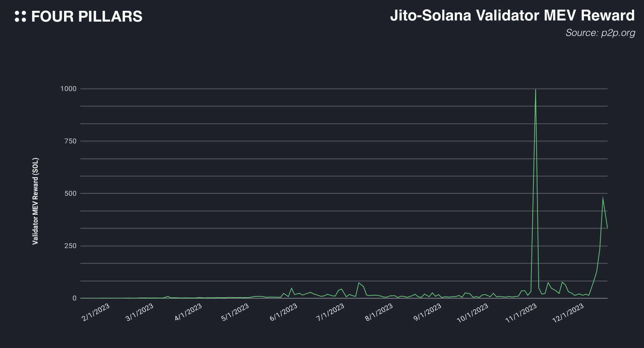Click the four-dot Four Pillars logo icon
This screenshot has height=348, width=644.
coord(20,16)
